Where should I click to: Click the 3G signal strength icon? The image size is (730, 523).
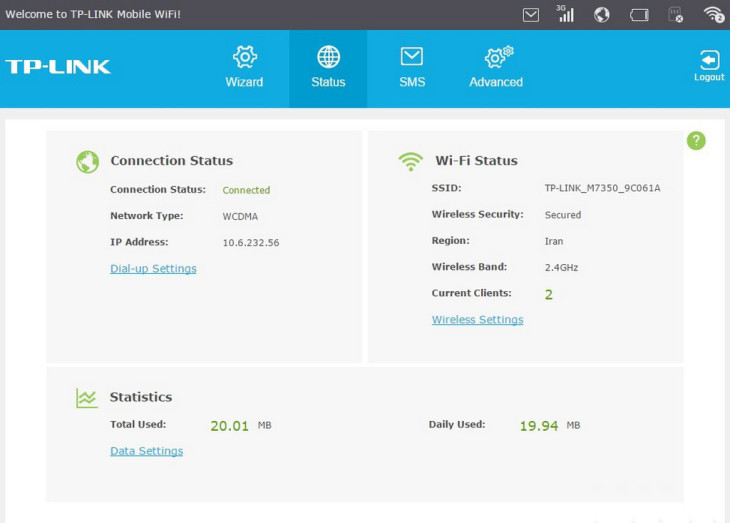tap(565, 14)
